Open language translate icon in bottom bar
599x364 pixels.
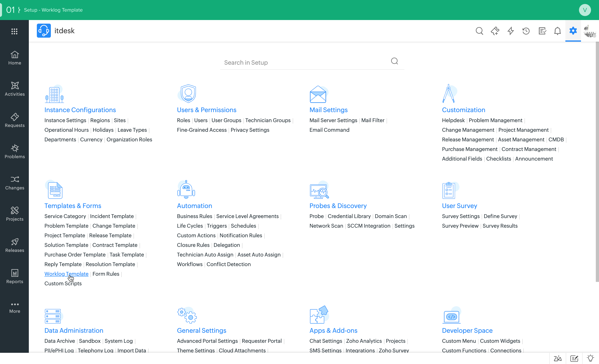click(x=557, y=358)
